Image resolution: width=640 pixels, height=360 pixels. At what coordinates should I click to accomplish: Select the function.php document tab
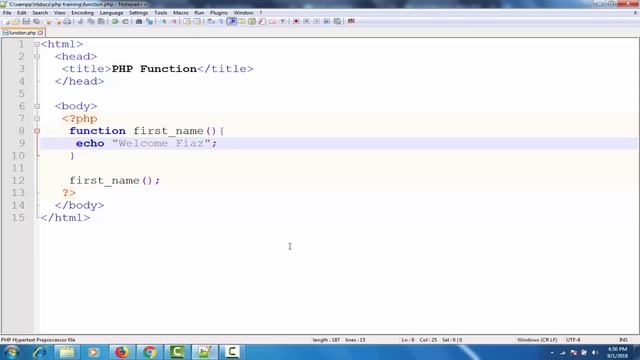click(22, 33)
